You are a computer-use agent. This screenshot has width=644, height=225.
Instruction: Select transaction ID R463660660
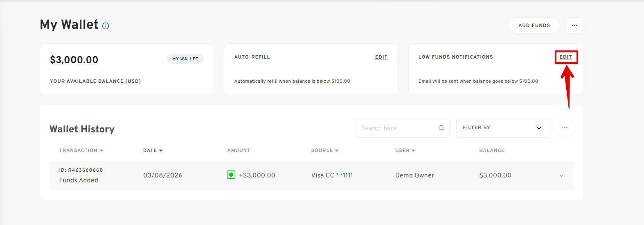81,170
